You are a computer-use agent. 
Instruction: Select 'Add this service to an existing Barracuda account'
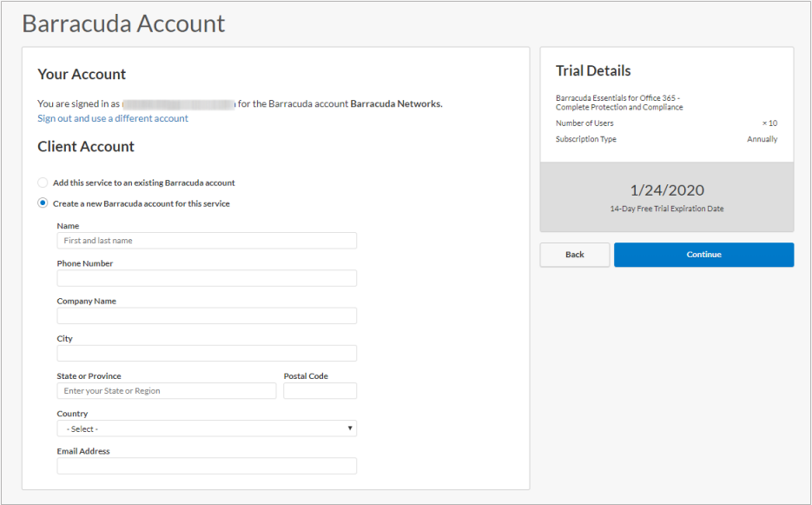43,183
